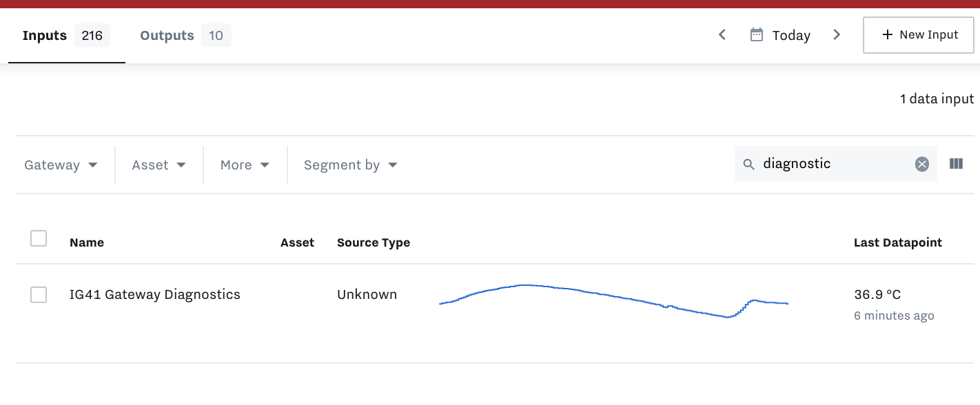Go to previous day with left chevron

coord(722,34)
